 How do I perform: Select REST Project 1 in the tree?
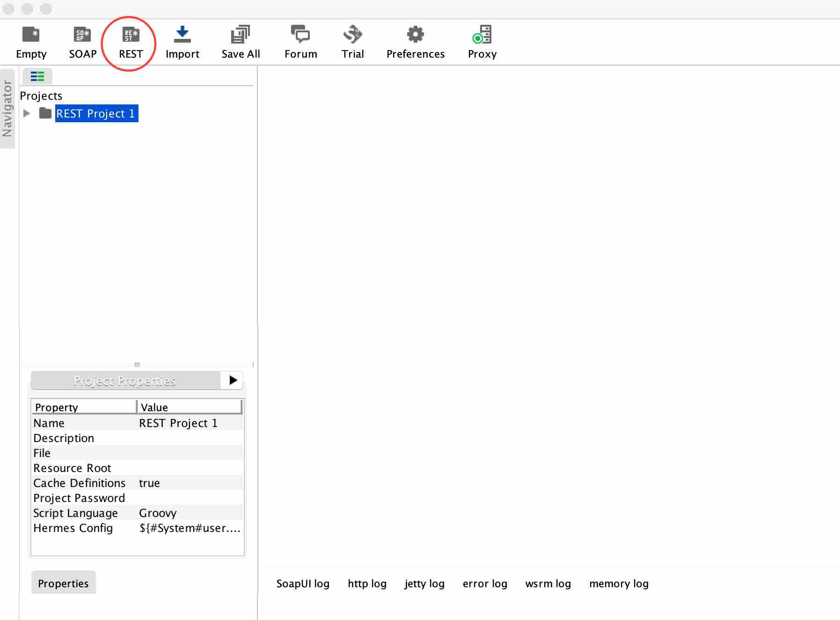(96, 113)
